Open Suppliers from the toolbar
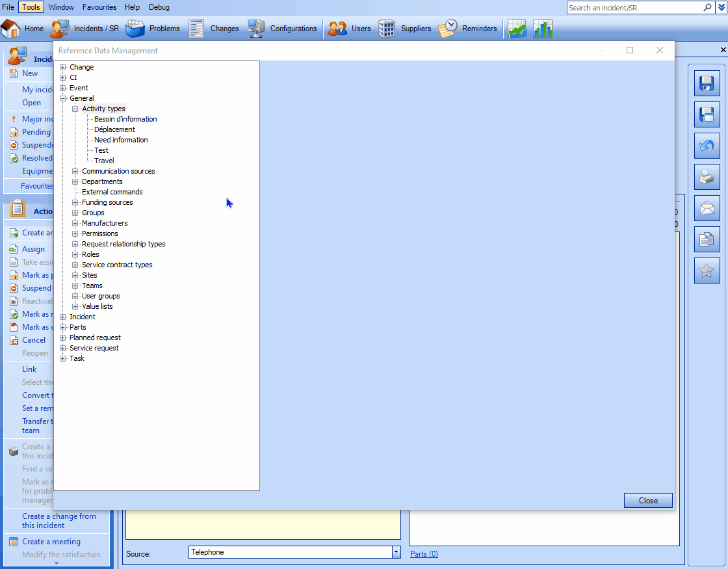Image resolution: width=728 pixels, height=569 pixels. (404, 29)
